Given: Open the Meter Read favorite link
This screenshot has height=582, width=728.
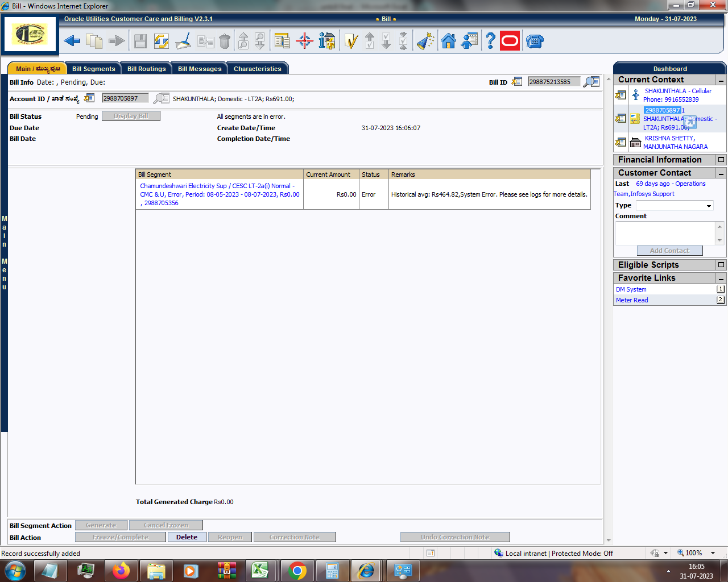Looking at the screenshot, I should tap(632, 300).
